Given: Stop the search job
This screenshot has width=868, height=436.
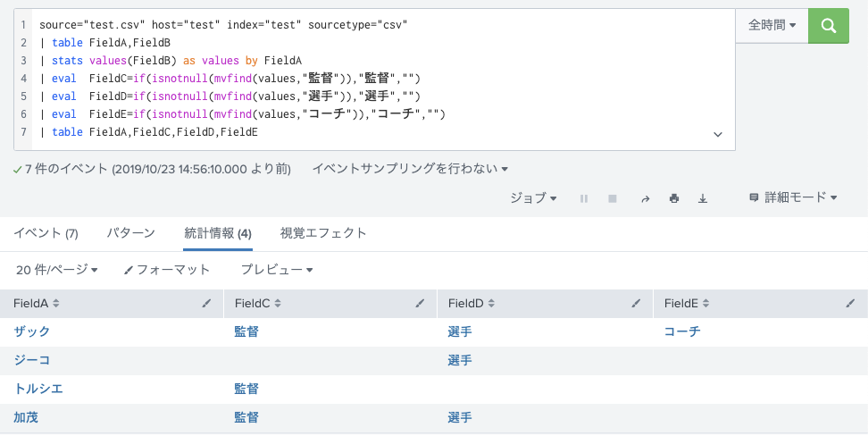Looking at the screenshot, I should tap(613, 198).
